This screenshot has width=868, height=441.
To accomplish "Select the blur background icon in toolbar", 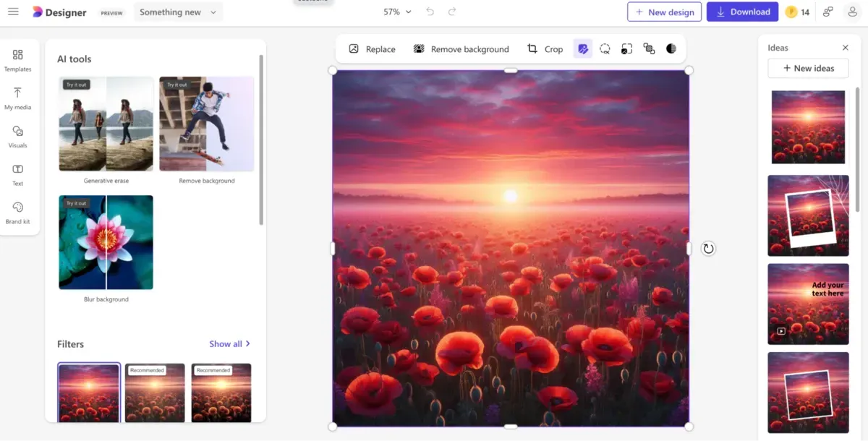I will click(627, 48).
